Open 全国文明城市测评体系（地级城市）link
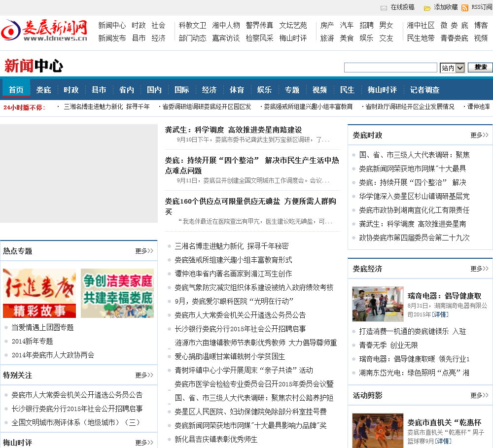Image resolution: width=493 pixels, height=448 pixels. [x=76, y=422]
